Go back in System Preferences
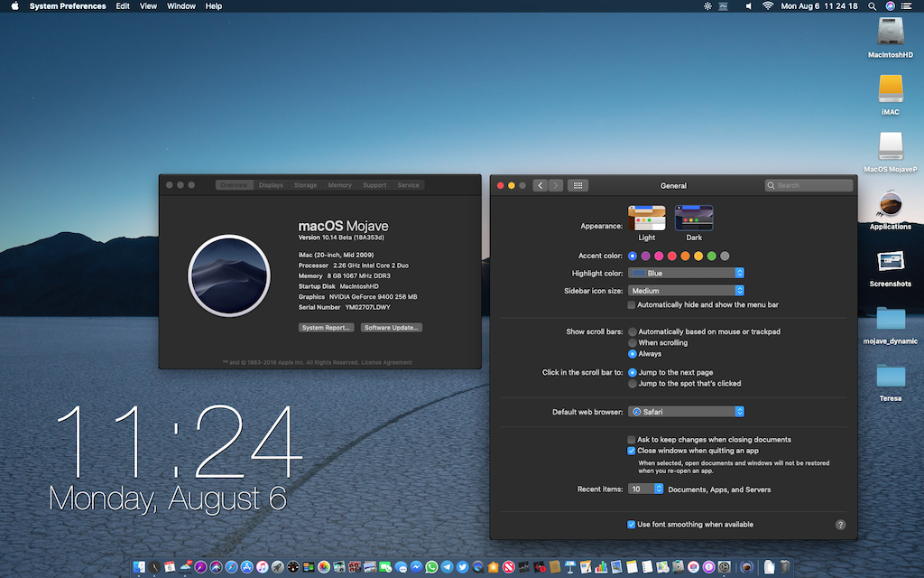Screen dimensions: 924x578 [541, 185]
